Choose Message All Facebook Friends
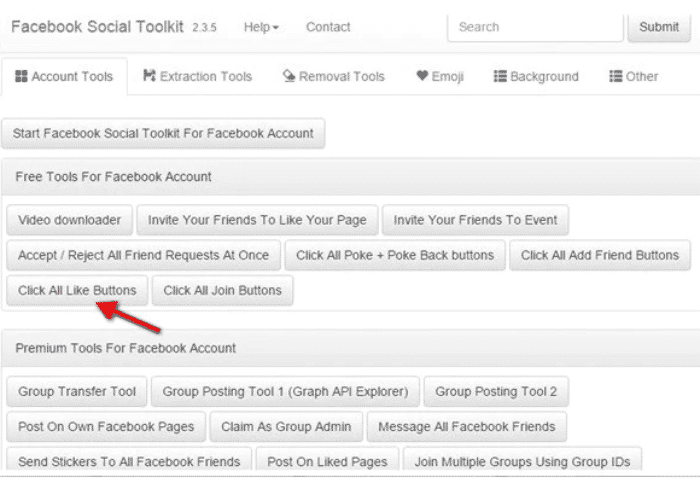Screen dimensions: 700x483 pos(467,427)
